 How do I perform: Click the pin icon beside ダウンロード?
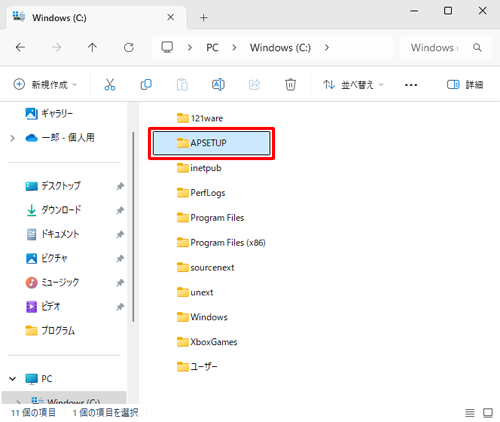120,210
